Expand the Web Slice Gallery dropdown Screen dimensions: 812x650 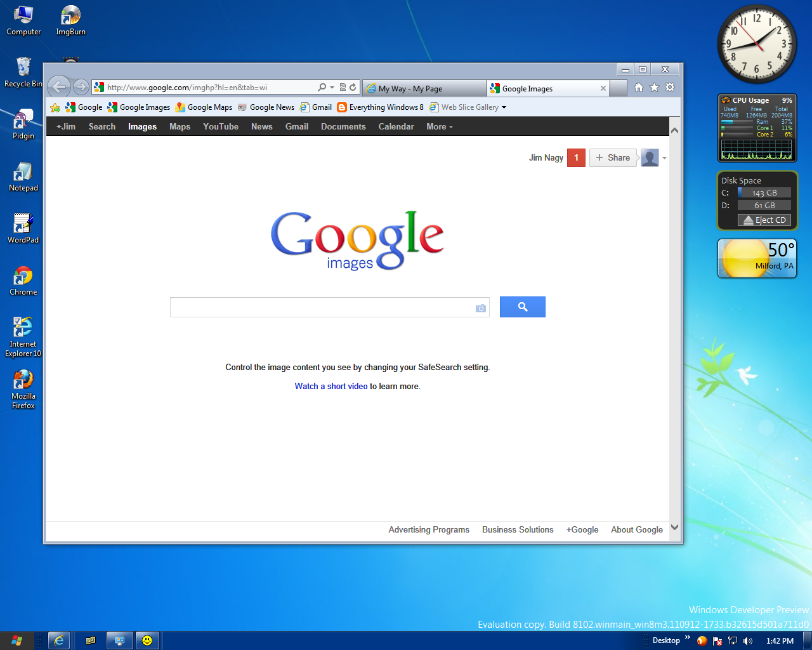click(x=504, y=107)
